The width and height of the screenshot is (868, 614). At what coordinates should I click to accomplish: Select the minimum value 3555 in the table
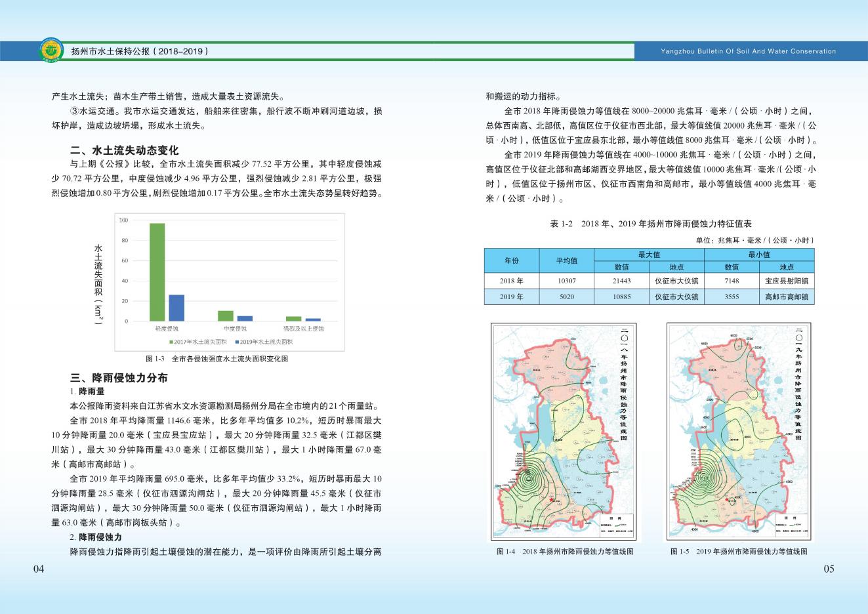point(732,297)
